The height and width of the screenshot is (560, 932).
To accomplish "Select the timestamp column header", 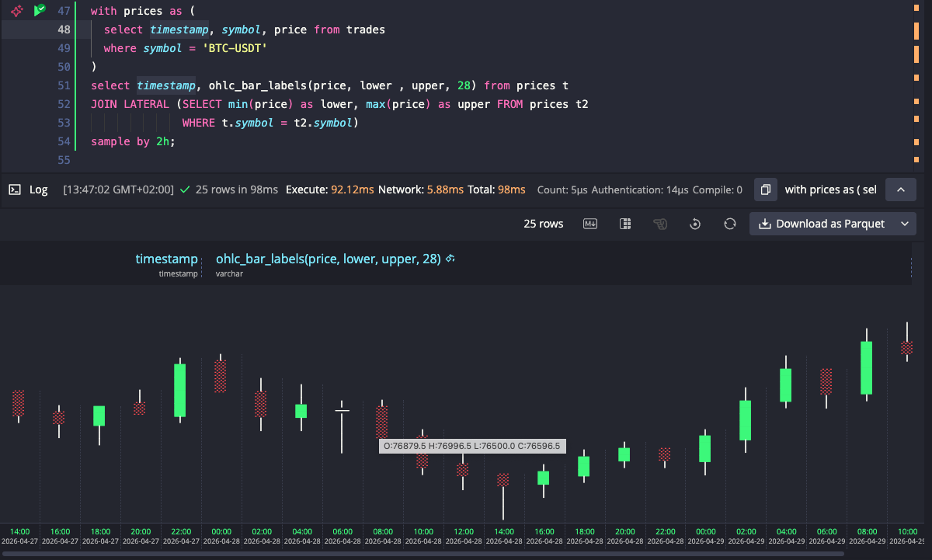I will 166,259.
